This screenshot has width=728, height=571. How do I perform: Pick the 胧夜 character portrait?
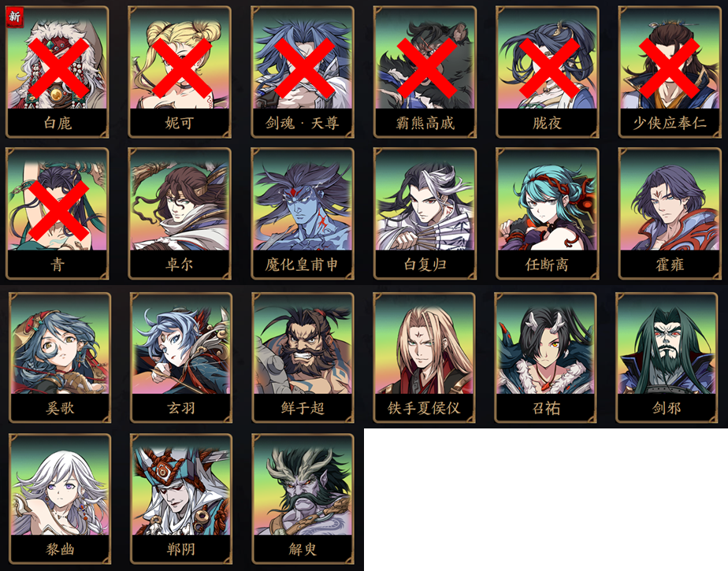548,72
